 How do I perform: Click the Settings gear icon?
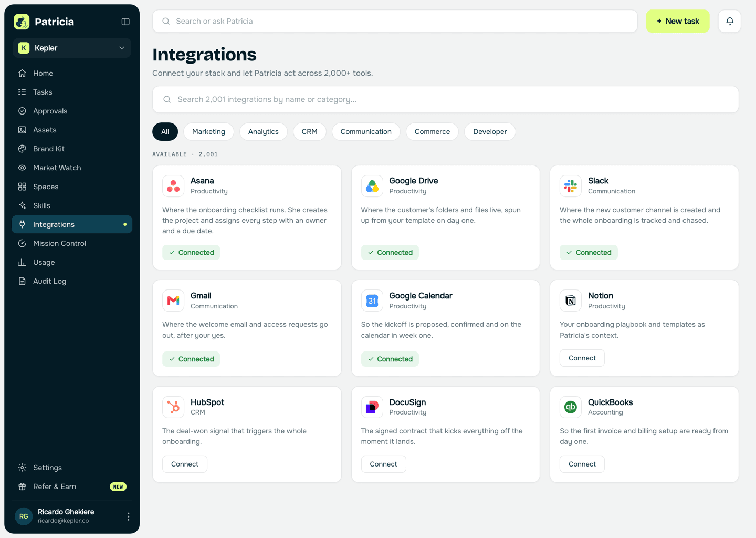pos(22,468)
